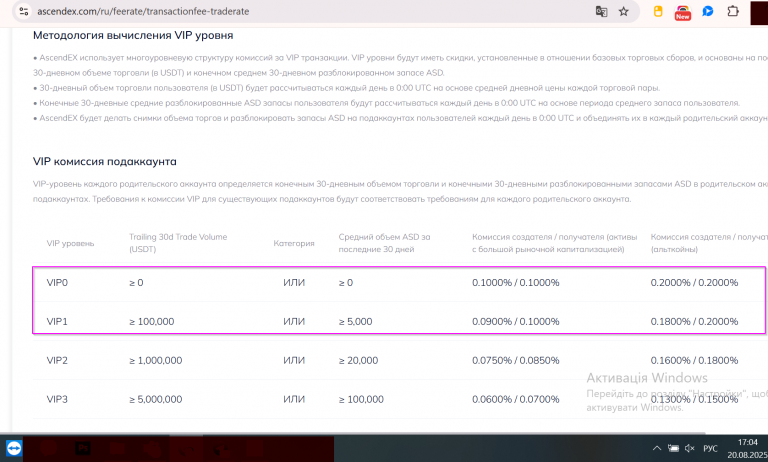Click the horizontal page scrollbar

click(x=353, y=434)
